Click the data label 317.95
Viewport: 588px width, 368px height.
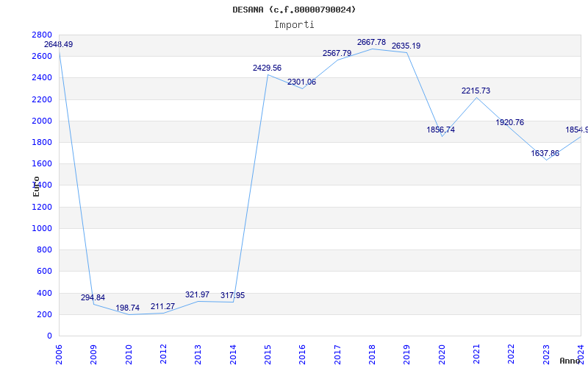[x=232, y=295]
